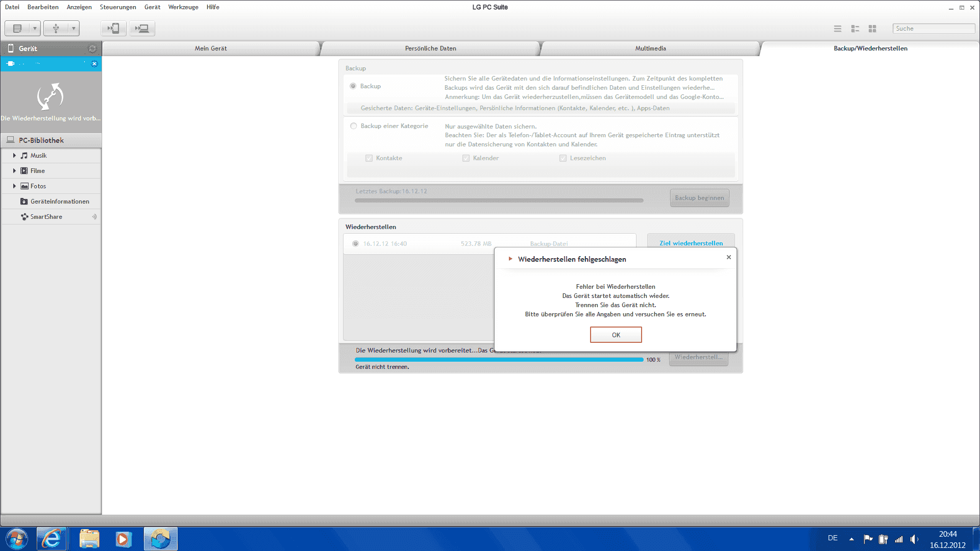The width and height of the screenshot is (980, 551).
Task: Open the Werkzeuge menu
Action: [183, 7]
